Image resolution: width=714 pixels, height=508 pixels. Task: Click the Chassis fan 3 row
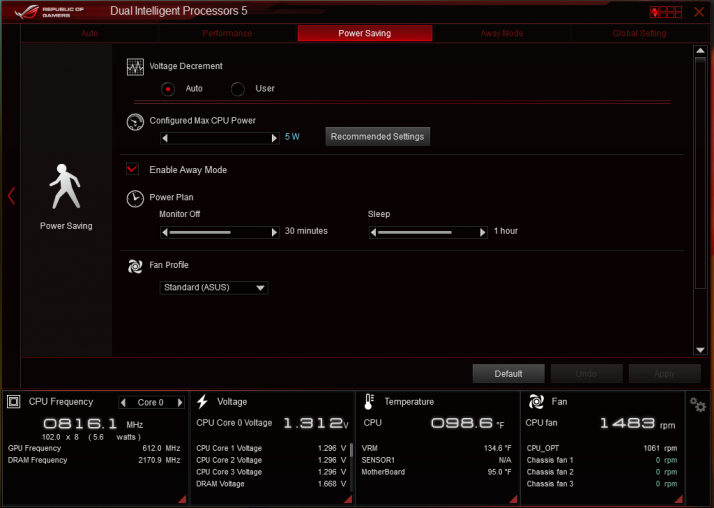pos(602,484)
